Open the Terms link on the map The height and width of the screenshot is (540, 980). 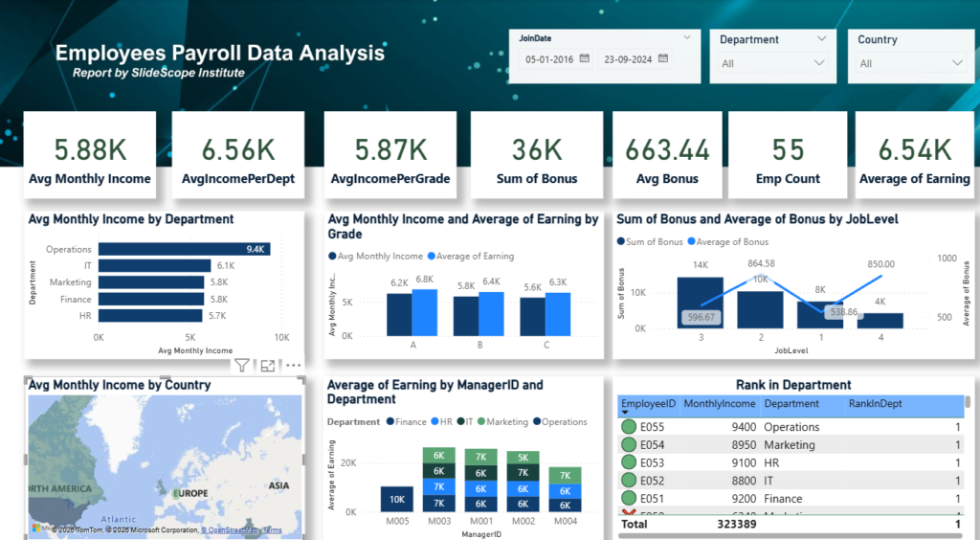coord(272,530)
